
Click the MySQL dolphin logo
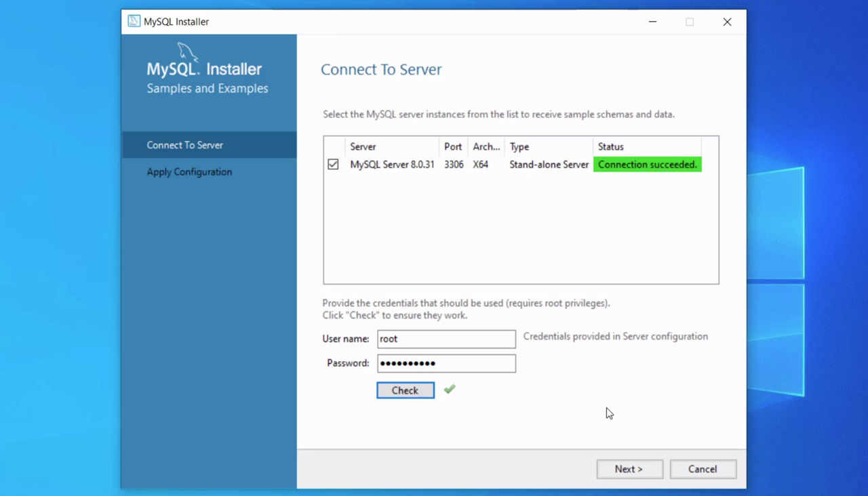tap(187, 52)
